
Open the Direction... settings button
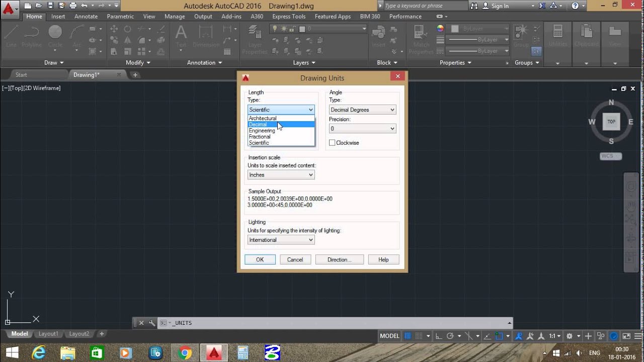tap(340, 259)
